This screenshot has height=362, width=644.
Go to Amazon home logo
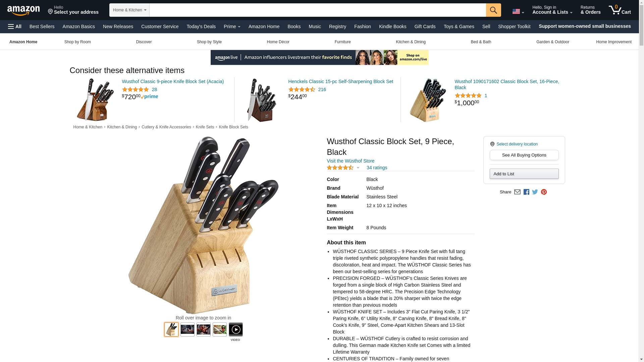pos(23,10)
